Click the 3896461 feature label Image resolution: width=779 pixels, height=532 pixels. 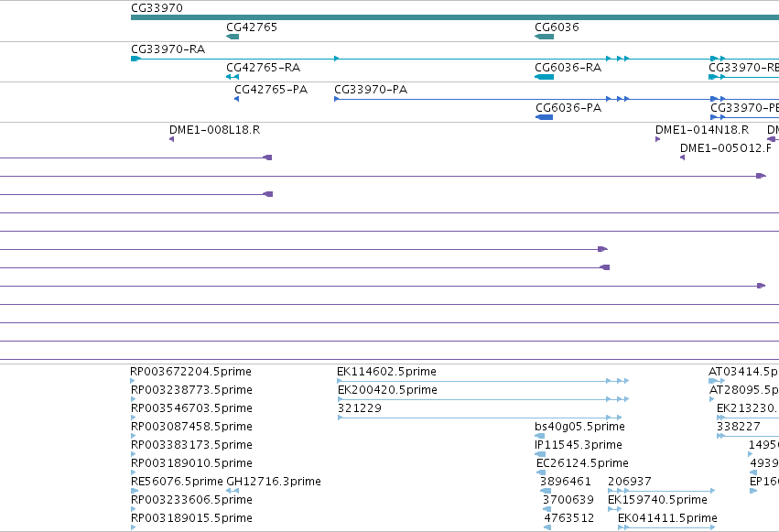click(566, 482)
